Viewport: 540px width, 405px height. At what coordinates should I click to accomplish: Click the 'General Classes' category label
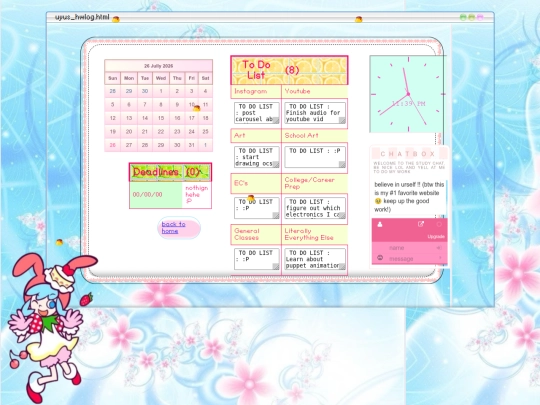[x=247, y=234]
